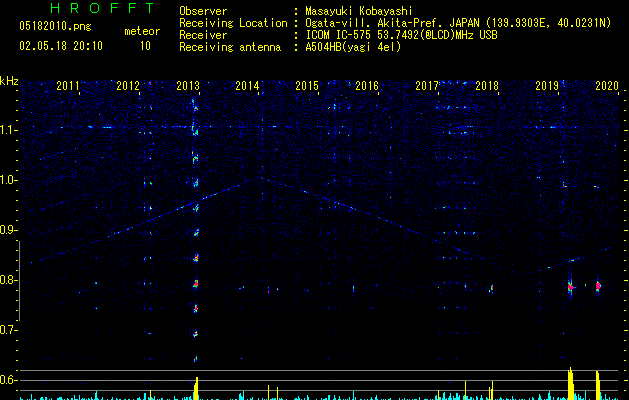Click the 2014 time axis label

pyautogui.click(x=247, y=86)
